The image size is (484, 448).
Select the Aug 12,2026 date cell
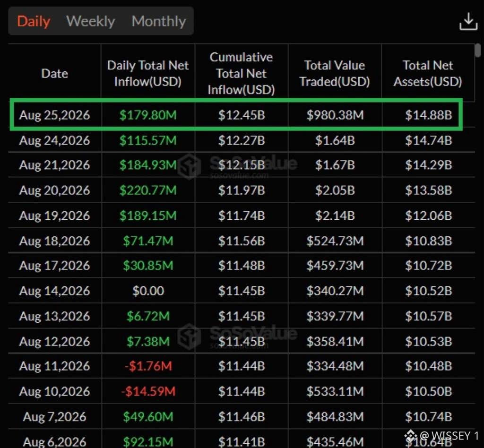pos(55,342)
